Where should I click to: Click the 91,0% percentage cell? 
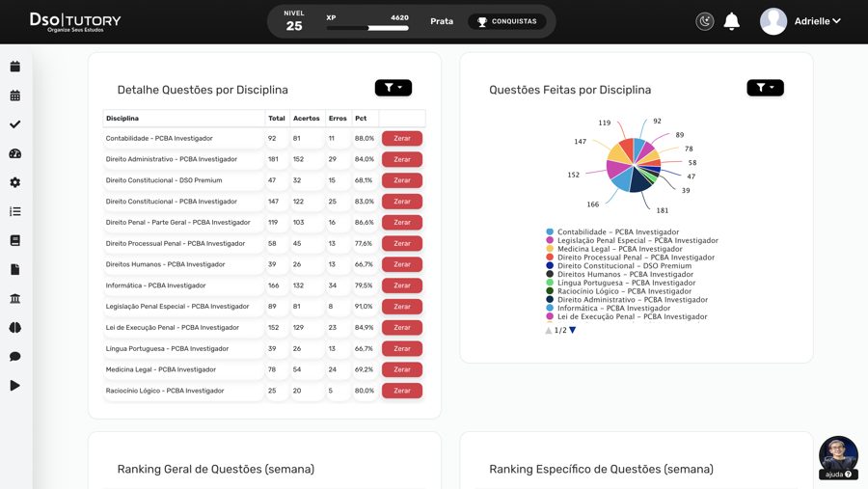pyautogui.click(x=364, y=307)
